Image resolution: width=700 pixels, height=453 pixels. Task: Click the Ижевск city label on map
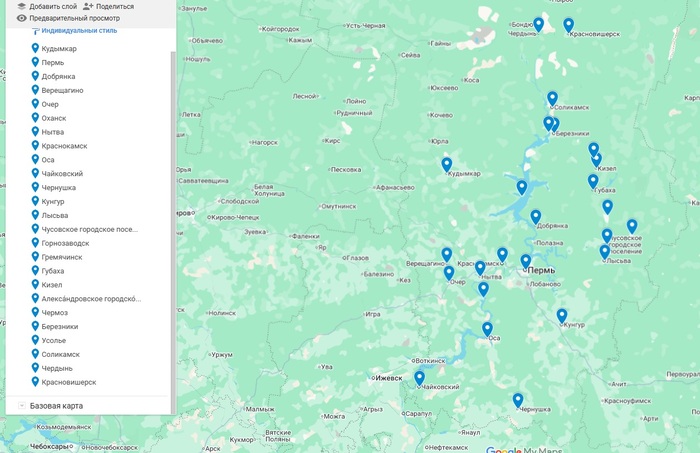tap(388, 378)
